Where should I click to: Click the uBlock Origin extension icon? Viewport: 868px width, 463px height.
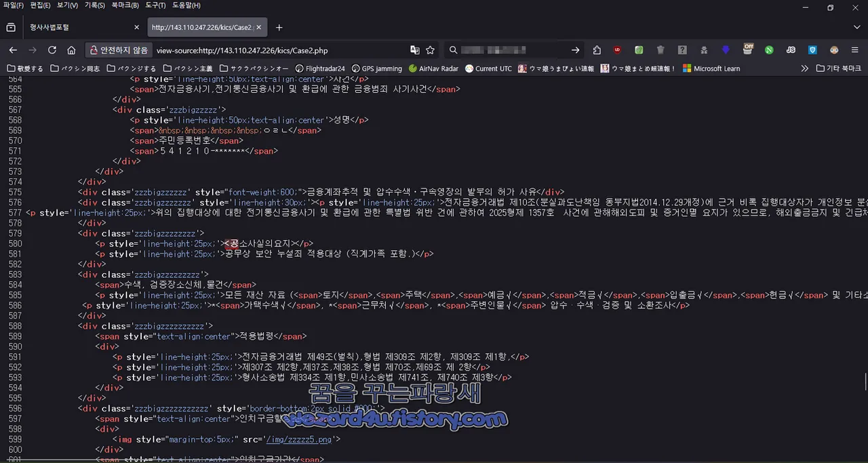coord(616,50)
